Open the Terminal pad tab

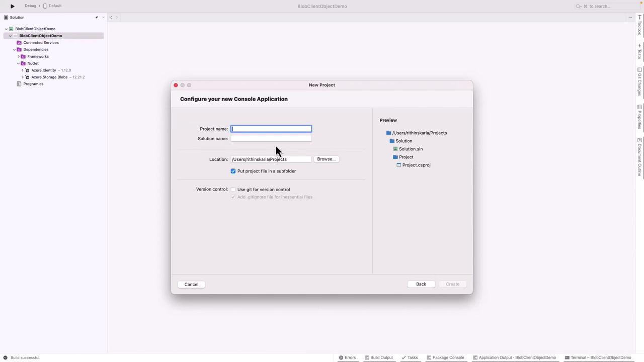[598, 358]
